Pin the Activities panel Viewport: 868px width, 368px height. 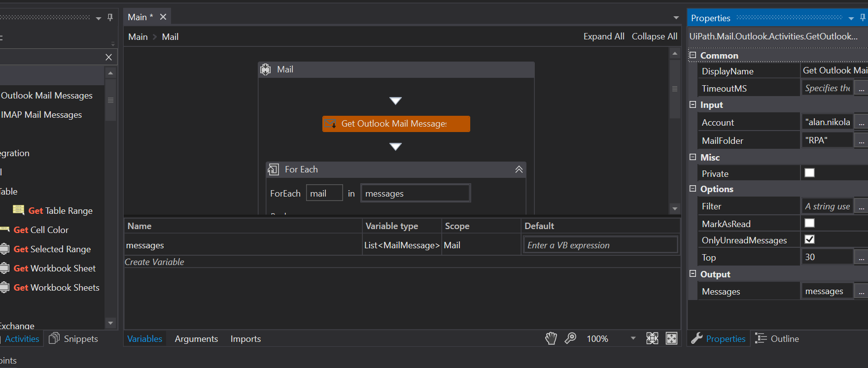pyautogui.click(x=110, y=18)
